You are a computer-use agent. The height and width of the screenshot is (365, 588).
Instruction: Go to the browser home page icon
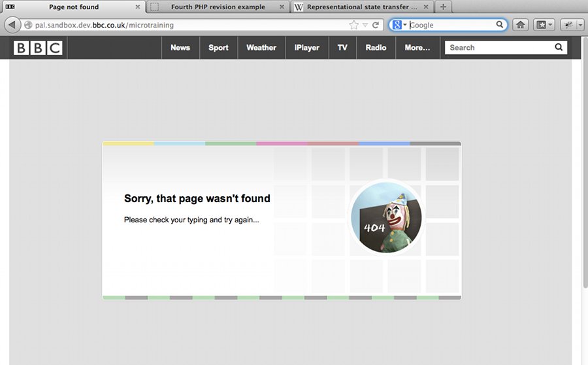(520, 25)
